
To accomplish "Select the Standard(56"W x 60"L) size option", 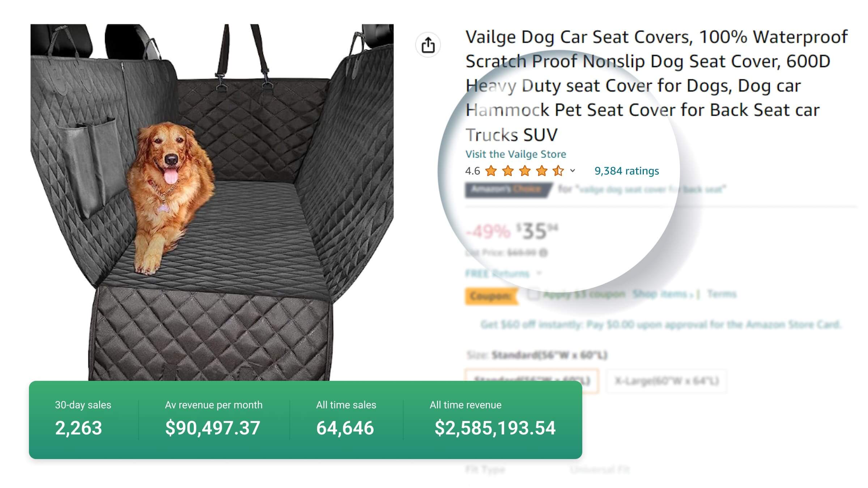I will pyautogui.click(x=532, y=380).
